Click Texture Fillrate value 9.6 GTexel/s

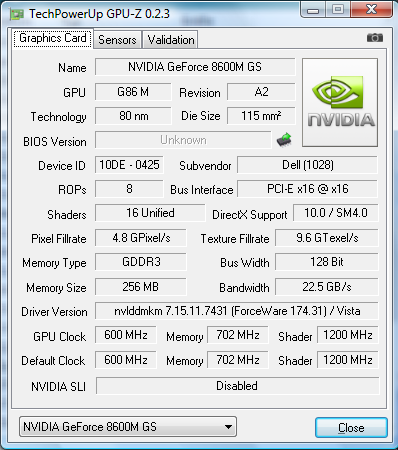[327, 238]
